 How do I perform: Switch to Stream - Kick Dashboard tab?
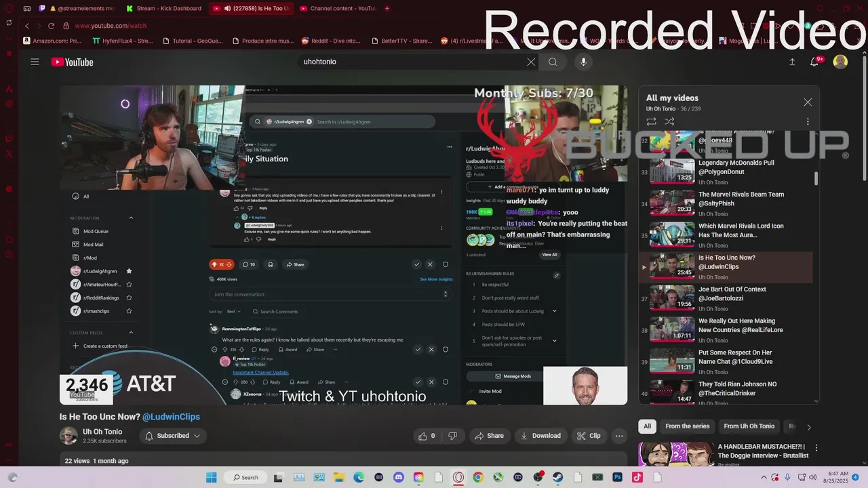[x=165, y=9]
